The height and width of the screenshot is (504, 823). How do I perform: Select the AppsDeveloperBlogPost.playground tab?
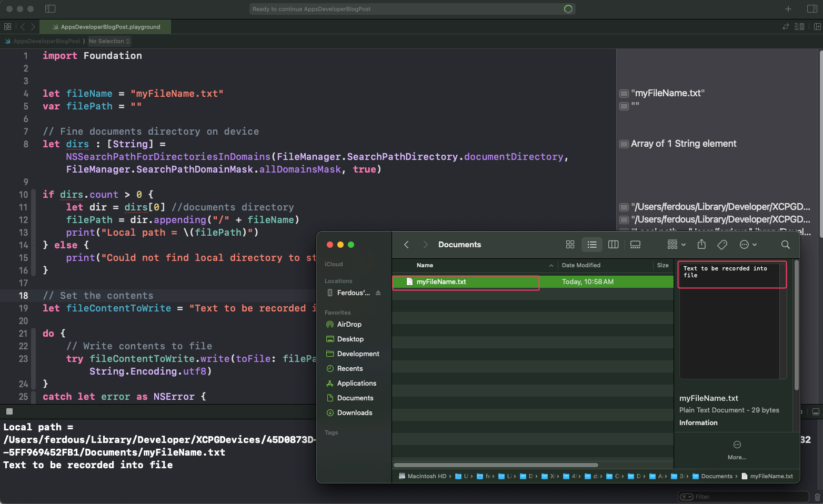pos(105,26)
